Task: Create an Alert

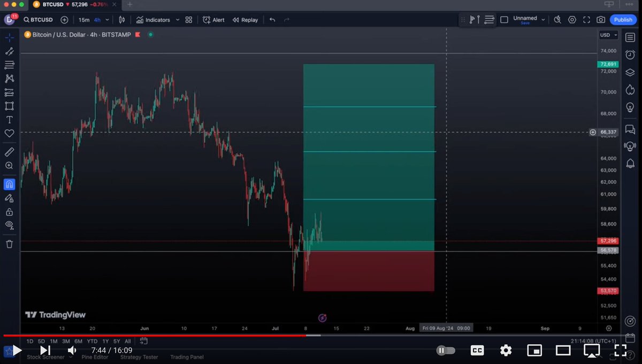Action: [x=213, y=20]
